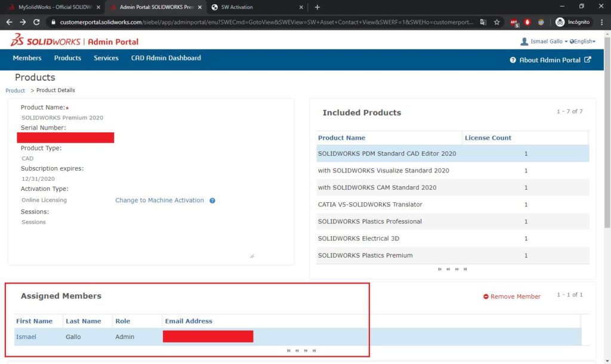Open the Products menu
611x364 pixels.
coord(67,58)
